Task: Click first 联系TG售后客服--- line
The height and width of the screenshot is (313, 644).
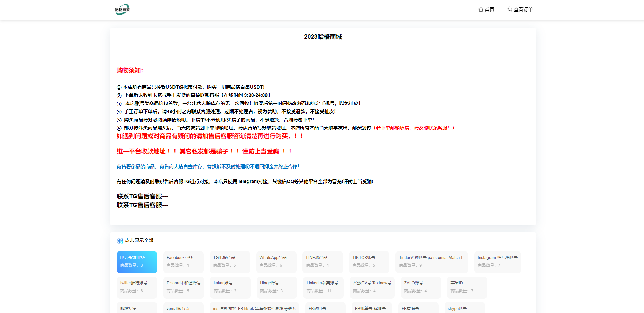Action: tap(143, 196)
